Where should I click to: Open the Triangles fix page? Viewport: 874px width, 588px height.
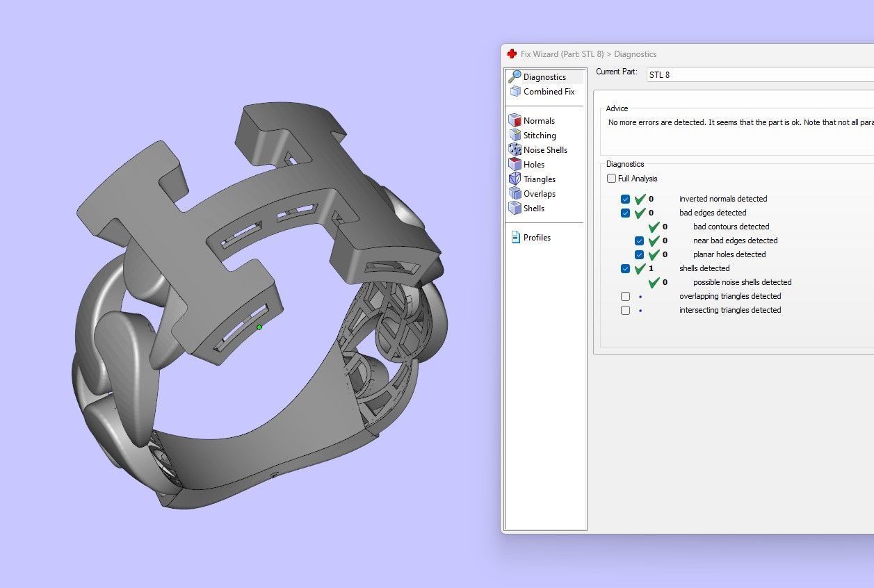click(540, 179)
